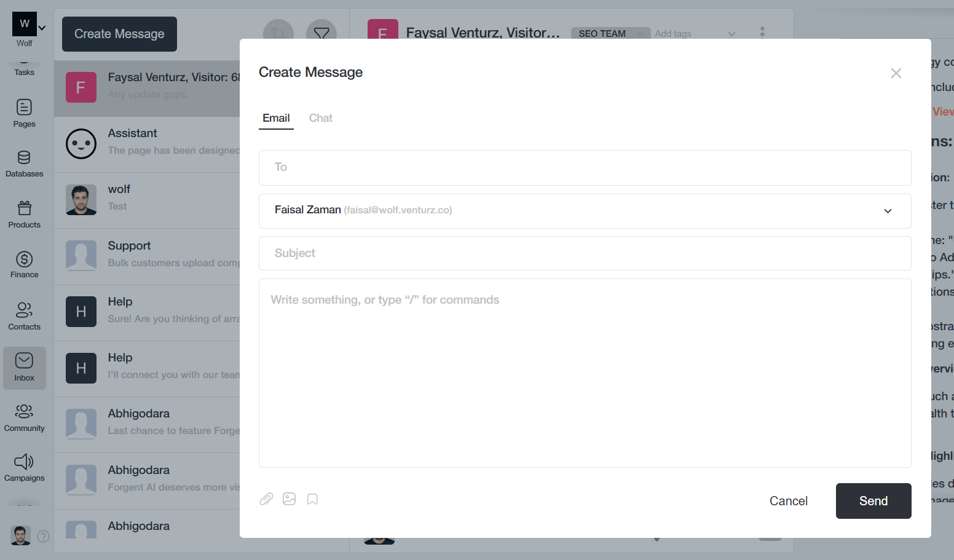
Task: Attach a file to the message
Action: 266,499
